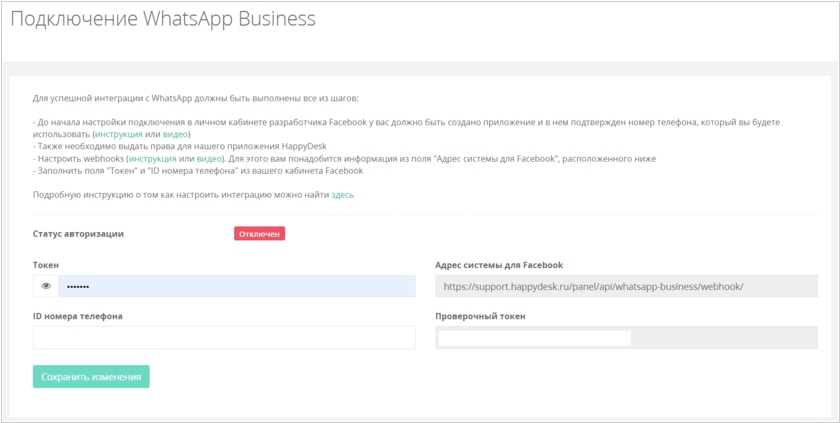This screenshot has width=840, height=423.
Task: Click the Токен password input field
Action: tap(237, 286)
